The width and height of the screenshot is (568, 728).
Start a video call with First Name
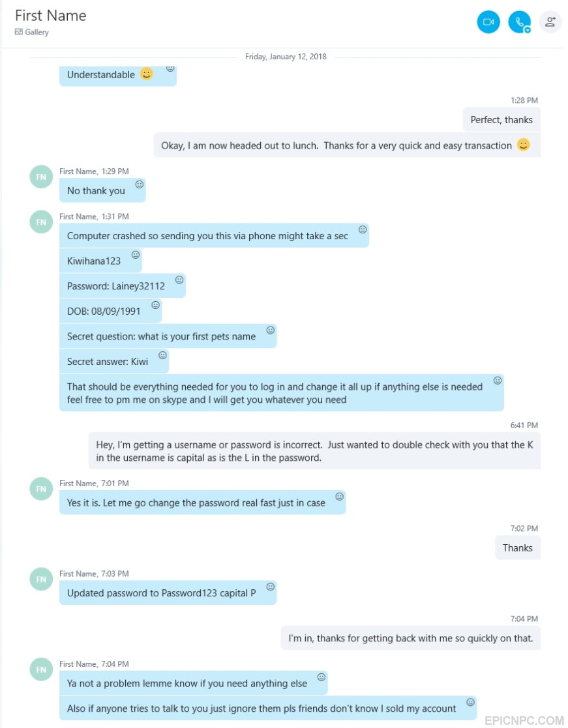[488, 22]
